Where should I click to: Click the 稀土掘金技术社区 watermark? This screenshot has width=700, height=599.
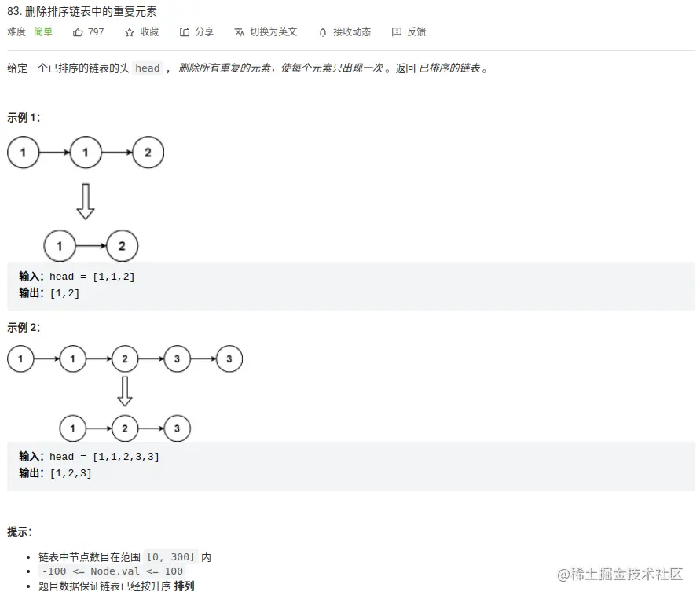(620, 575)
